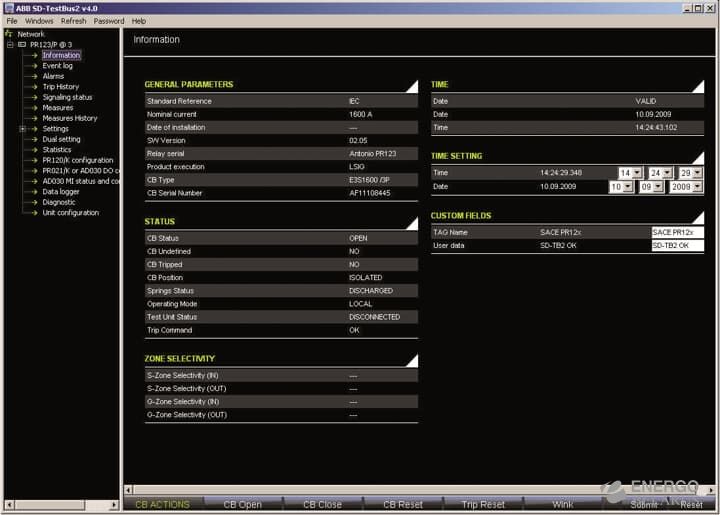Collapse the PR123/P @ 3 node
This screenshot has width=720, height=515.
click(9, 45)
